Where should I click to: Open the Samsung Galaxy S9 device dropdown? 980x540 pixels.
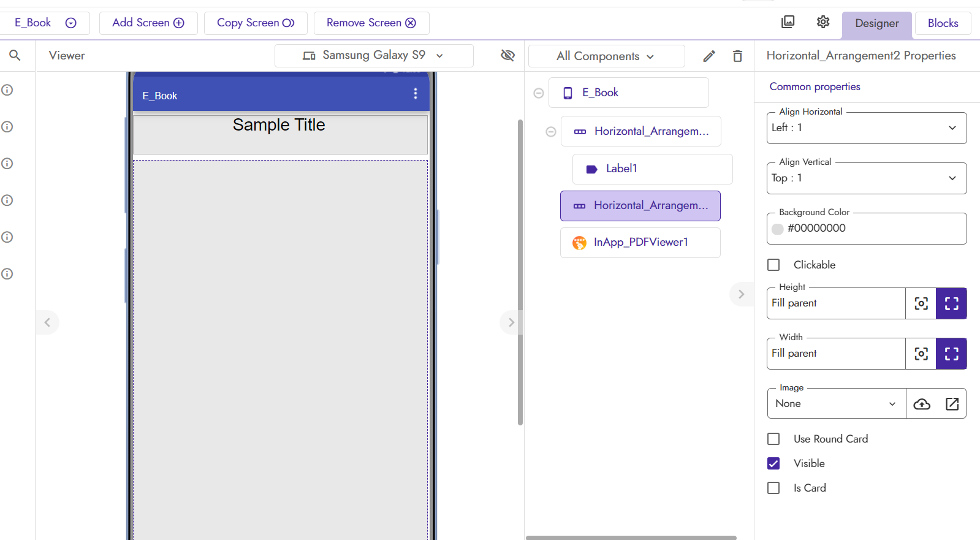click(374, 56)
